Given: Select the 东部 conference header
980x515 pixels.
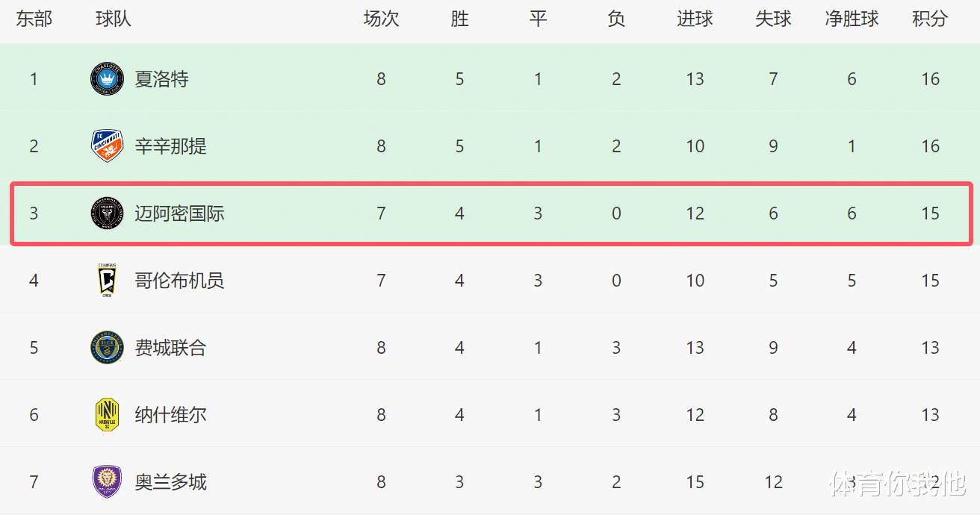Looking at the screenshot, I should point(34,19).
